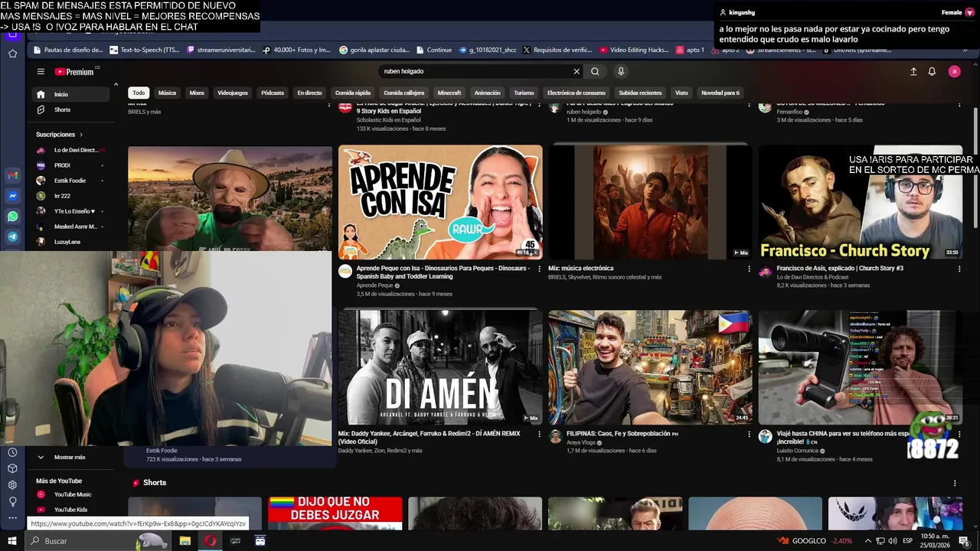The width and height of the screenshot is (980, 551).
Task: Play the DI AMÉN remix thumbnail
Action: [x=440, y=367]
